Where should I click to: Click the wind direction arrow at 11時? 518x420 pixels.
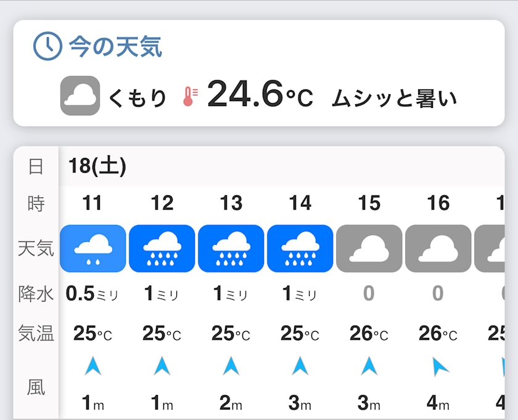[x=92, y=366]
